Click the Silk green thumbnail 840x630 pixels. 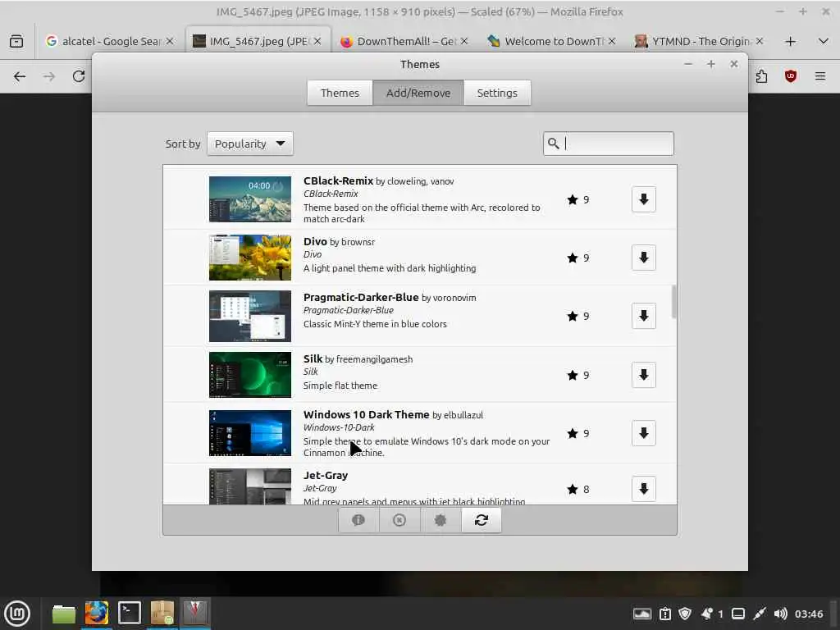[x=249, y=374]
